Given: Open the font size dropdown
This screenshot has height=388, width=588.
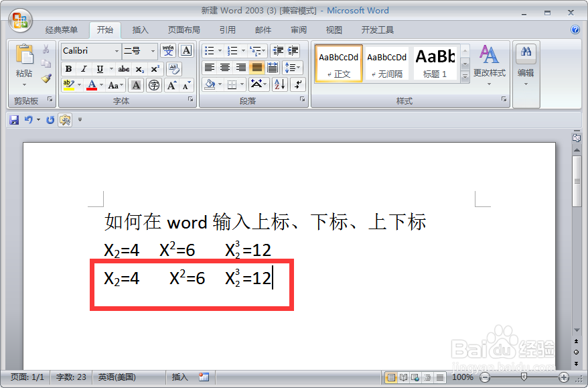Looking at the screenshot, I should pyautogui.click(x=153, y=50).
